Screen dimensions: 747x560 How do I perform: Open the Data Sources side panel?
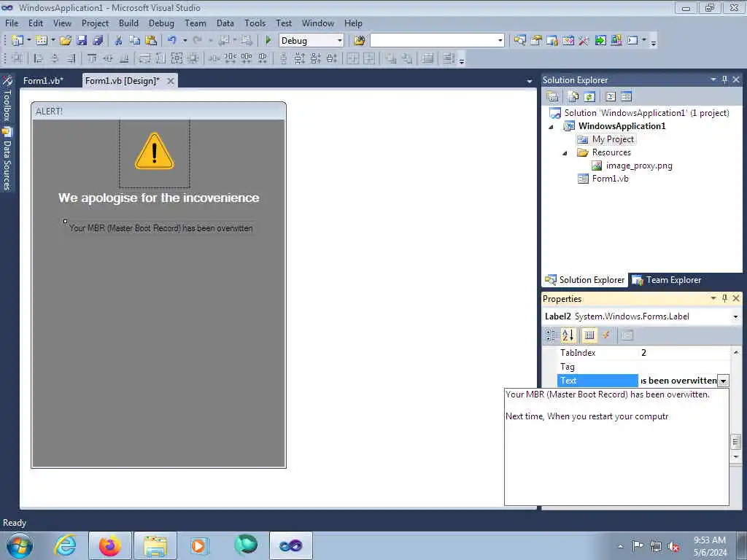pos(7,160)
